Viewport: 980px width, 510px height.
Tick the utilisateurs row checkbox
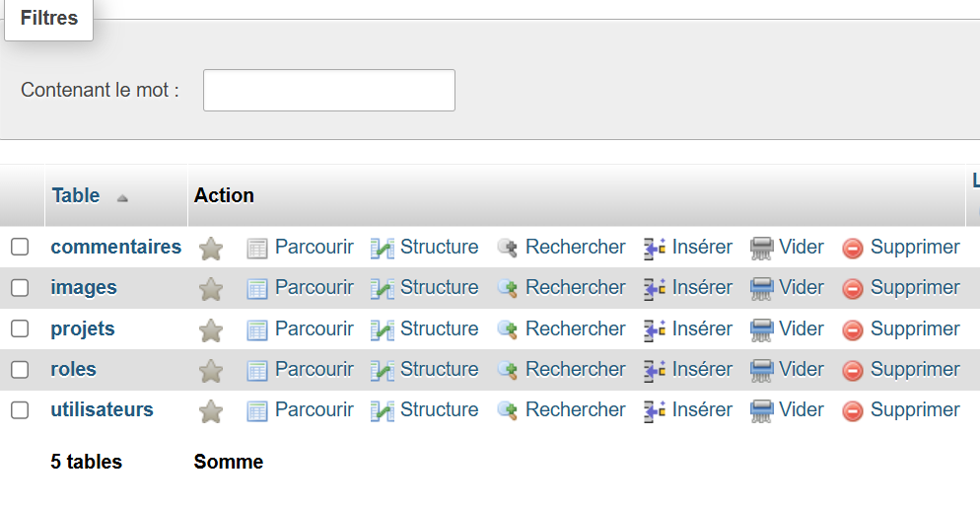point(20,409)
